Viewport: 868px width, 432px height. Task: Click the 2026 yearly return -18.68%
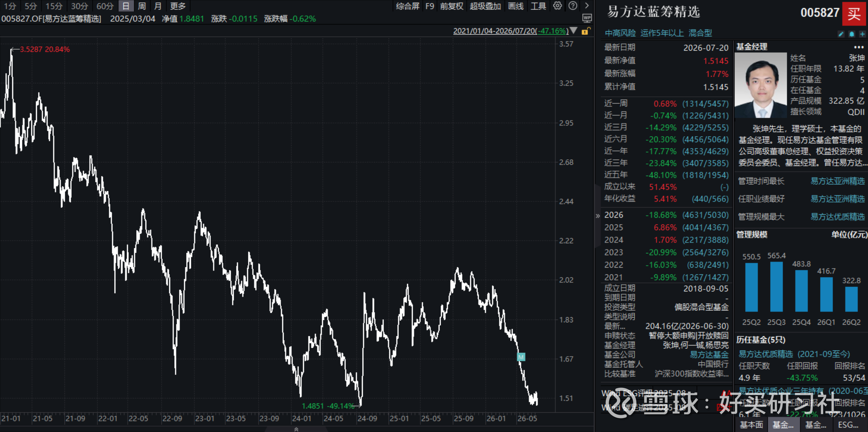click(x=661, y=215)
